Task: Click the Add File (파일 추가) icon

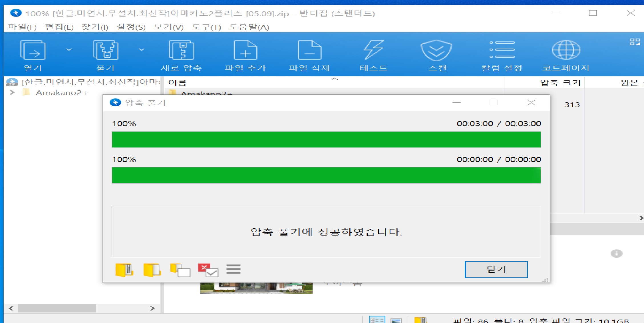Action: [x=245, y=50]
